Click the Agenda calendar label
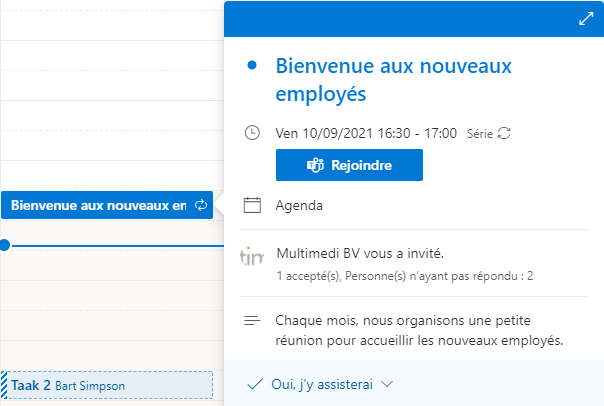 (299, 206)
